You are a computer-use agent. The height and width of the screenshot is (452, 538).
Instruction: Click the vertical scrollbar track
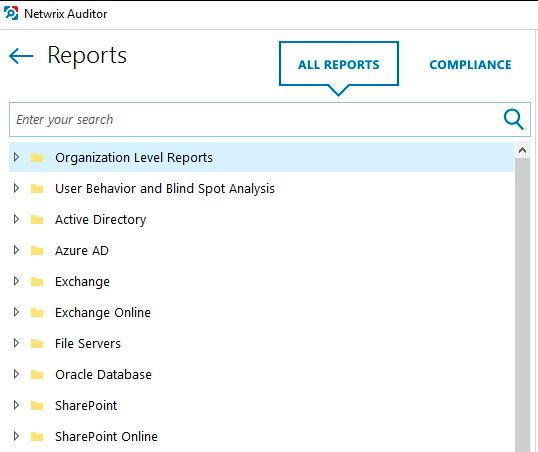(523, 305)
